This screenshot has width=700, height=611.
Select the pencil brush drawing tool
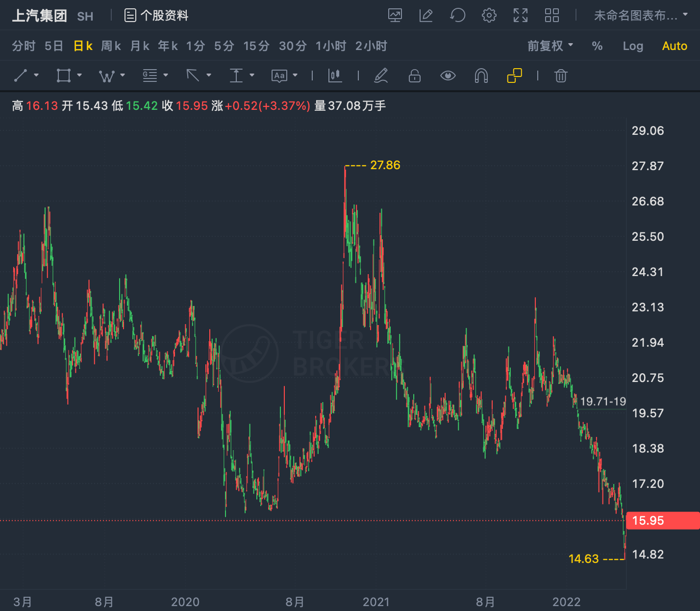(381, 76)
